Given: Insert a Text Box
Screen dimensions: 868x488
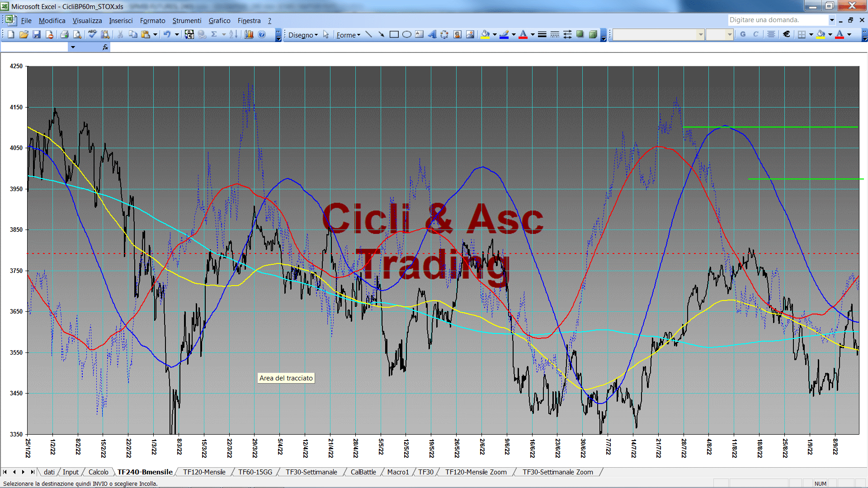Looking at the screenshot, I should point(419,34).
